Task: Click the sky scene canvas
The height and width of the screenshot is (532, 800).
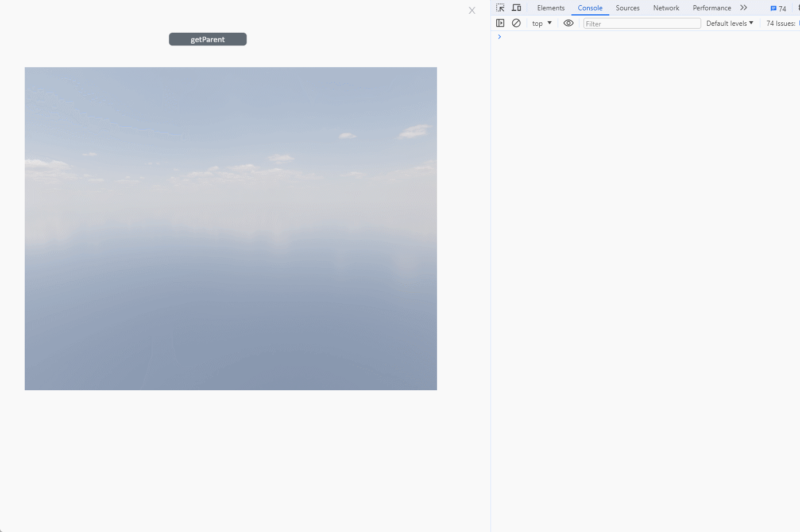Action: 230,228
